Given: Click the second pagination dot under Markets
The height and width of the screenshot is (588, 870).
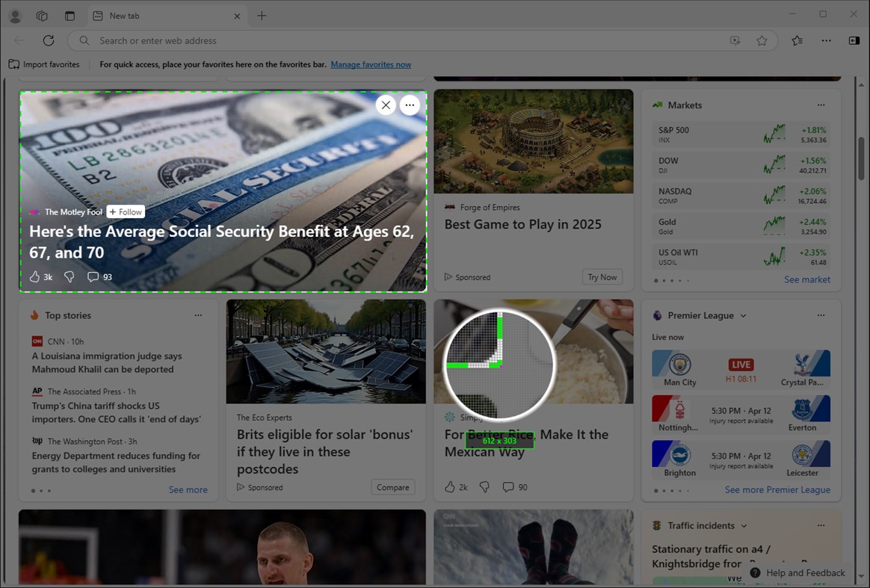Looking at the screenshot, I should 664,280.
